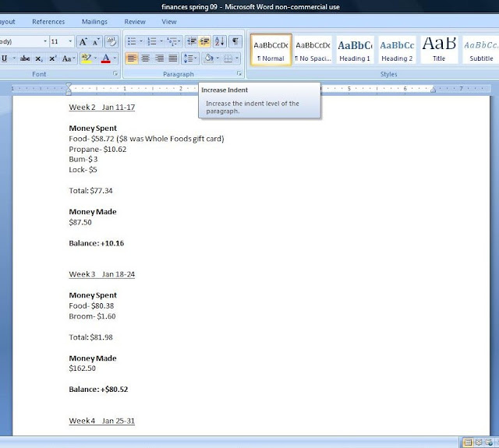Screen dimensions: 499x448
Task: Click on '$162.50' amount line
Action: (x=82, y=369)
